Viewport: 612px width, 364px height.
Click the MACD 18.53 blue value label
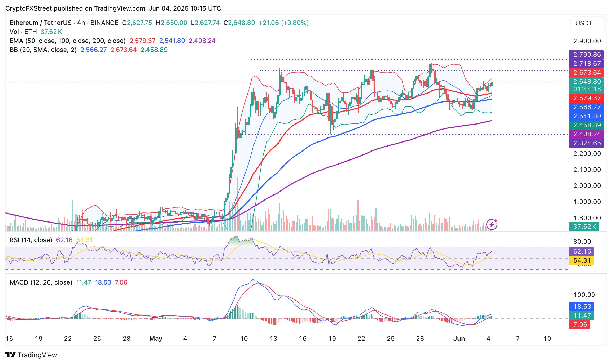[x=582, y=307]
